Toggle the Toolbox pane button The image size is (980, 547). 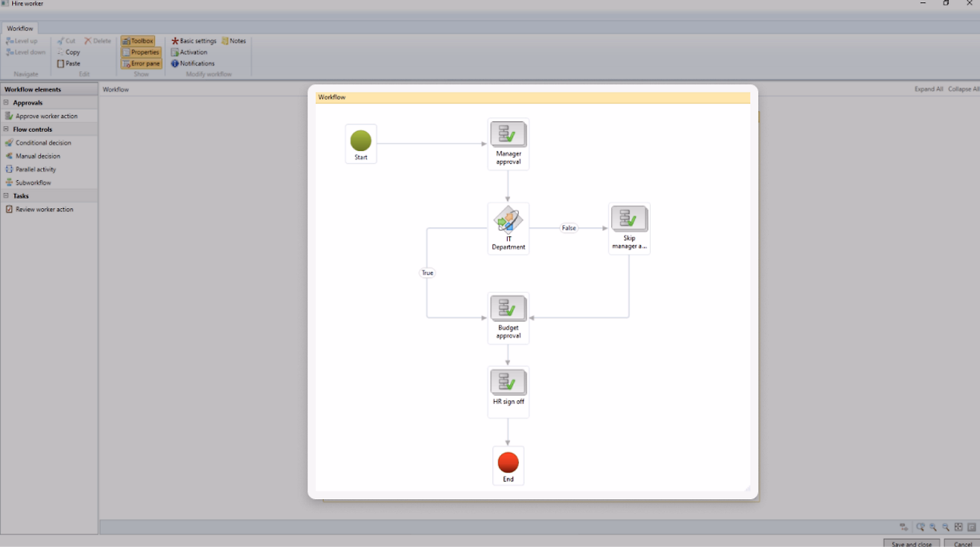pos(138,41)
